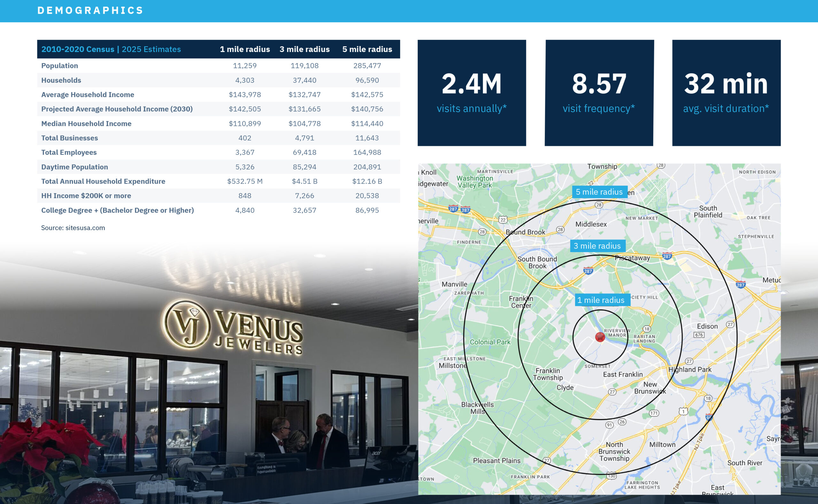Click the Route 171 shield on map
The height and width of the screenshot is (504, 818).
pos(654,413)
